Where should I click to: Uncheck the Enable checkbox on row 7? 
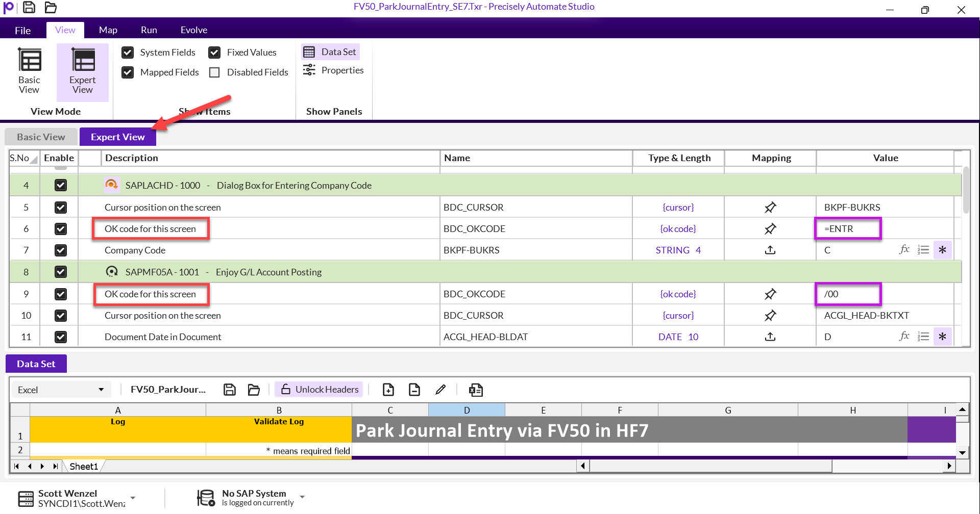60,250
